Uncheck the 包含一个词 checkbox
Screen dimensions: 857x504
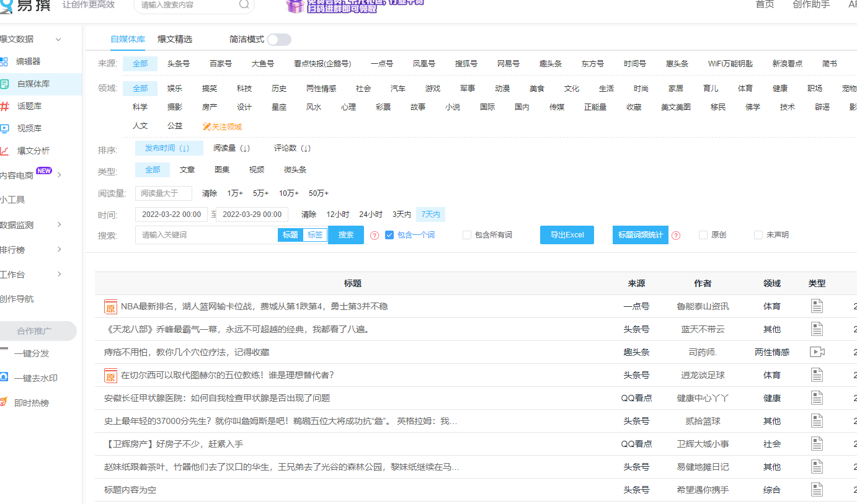(389, 235)
